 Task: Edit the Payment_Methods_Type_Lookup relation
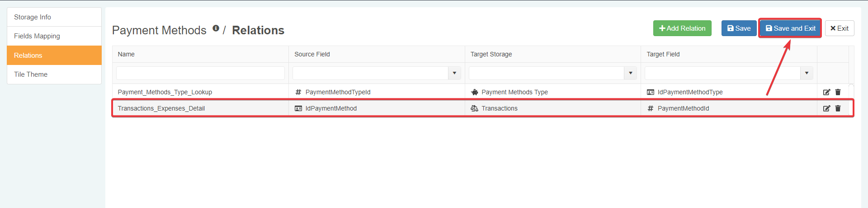pyautogui.click(x=826, y=92)
